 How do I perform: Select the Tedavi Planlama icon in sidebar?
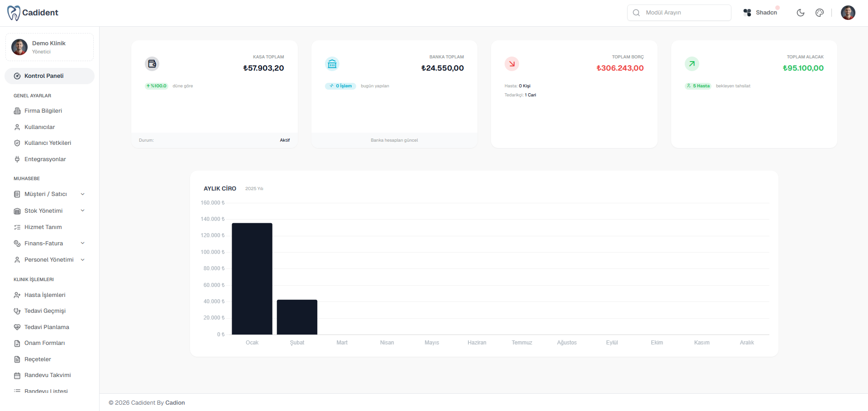pyautogui.click(x=17, y=327)
